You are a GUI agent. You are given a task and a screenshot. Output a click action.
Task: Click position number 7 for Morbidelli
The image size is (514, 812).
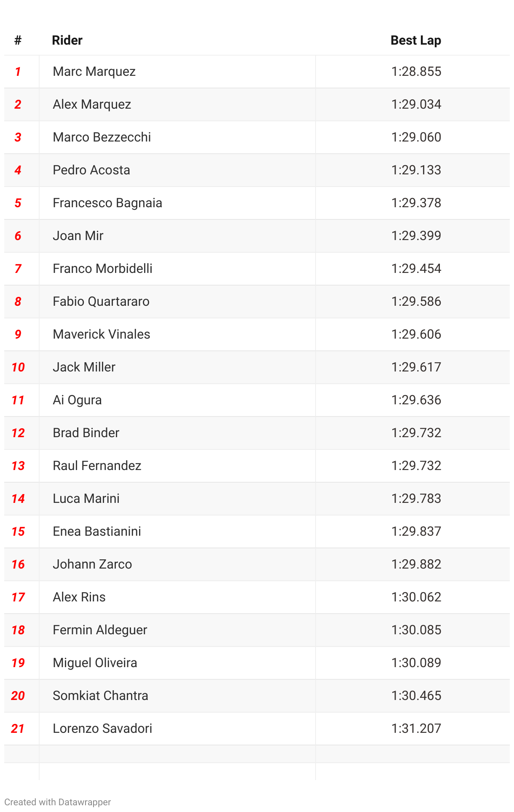click(x=18, y=269)
